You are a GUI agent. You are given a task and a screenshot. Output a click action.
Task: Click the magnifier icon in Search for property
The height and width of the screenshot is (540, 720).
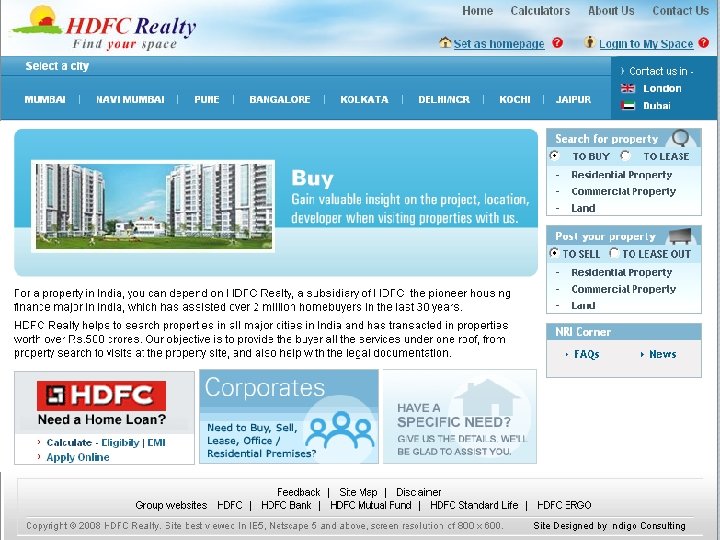(681, 137)
